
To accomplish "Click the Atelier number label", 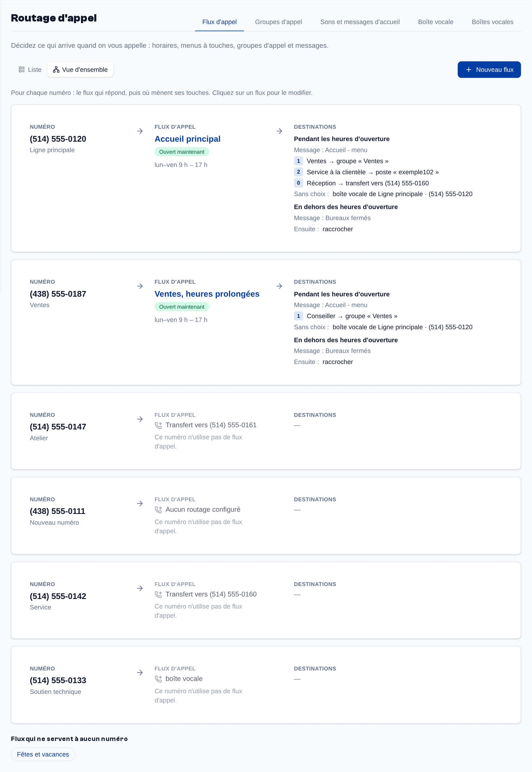I will point(39,438).
